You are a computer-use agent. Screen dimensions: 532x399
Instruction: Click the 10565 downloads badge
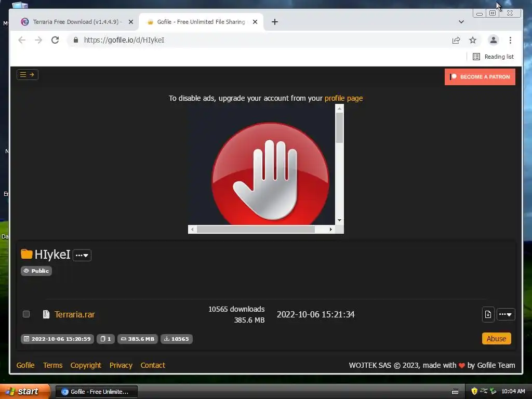(x=177, y=339)
